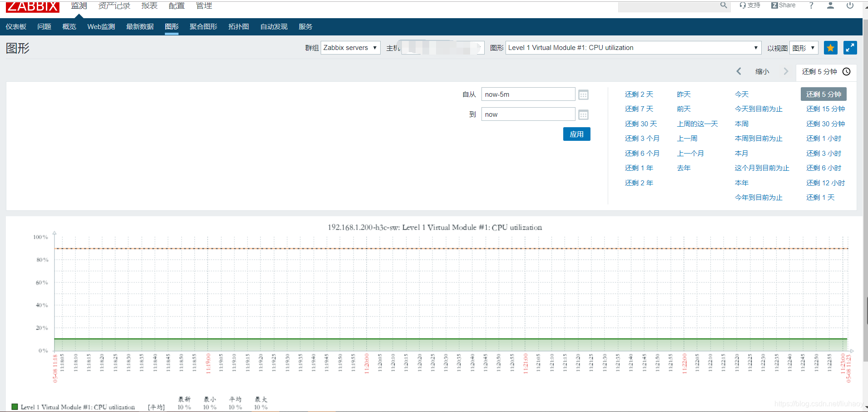Select the 今天到目前为止 range
This screenshot has width=868, height=412.
[759, 109]
